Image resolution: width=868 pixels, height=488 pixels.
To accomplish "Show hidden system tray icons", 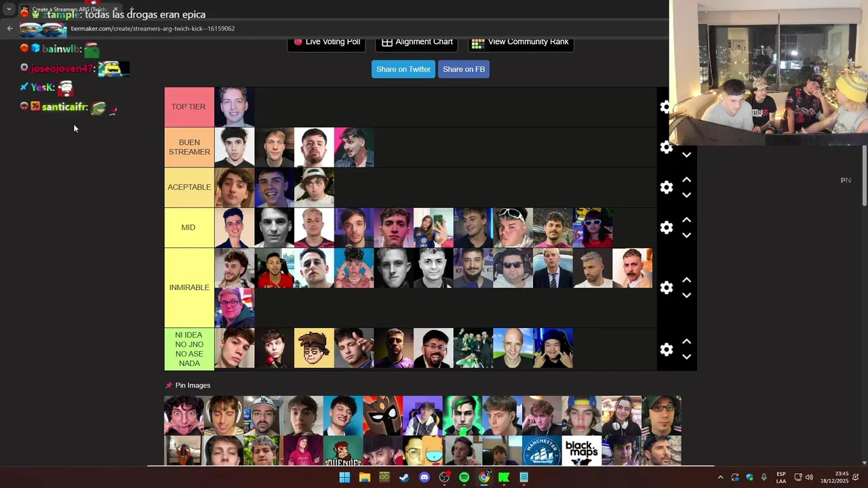I will click(720, 477).
